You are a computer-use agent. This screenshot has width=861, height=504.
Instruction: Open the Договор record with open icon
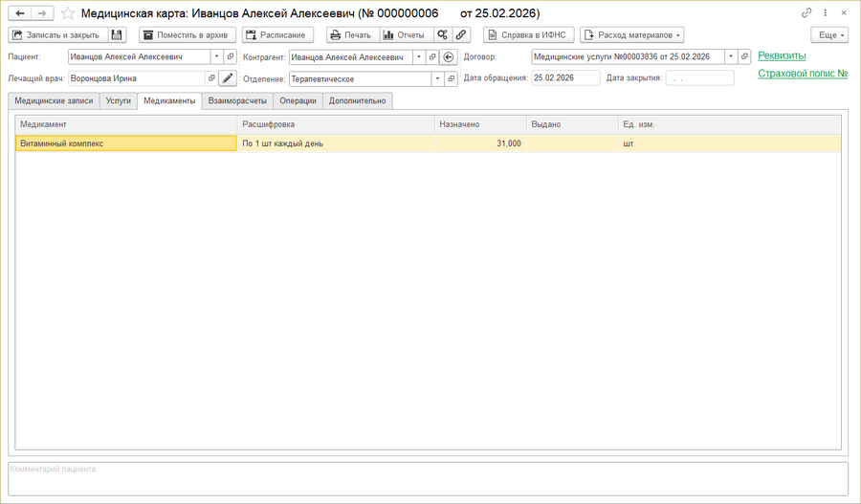tap(744, 56)
